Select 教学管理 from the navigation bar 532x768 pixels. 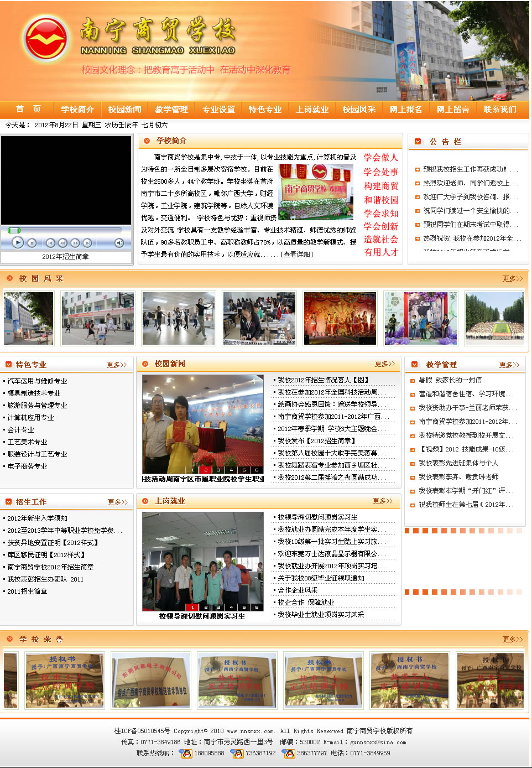point(171,110)
